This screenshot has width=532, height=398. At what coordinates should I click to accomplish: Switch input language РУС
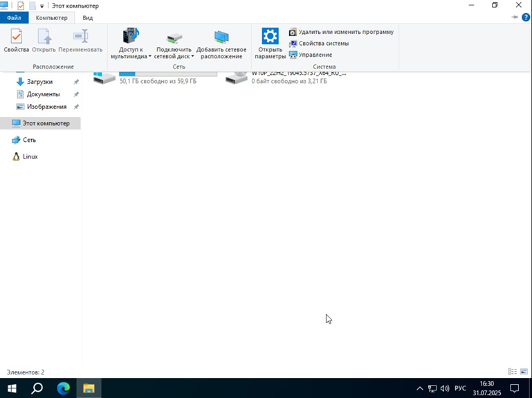[460, 388]
